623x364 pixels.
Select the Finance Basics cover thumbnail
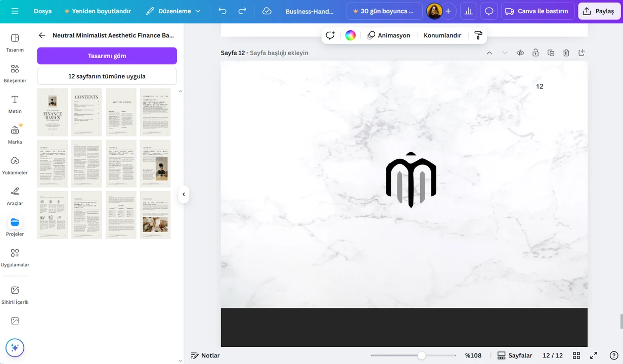point(52,112)
